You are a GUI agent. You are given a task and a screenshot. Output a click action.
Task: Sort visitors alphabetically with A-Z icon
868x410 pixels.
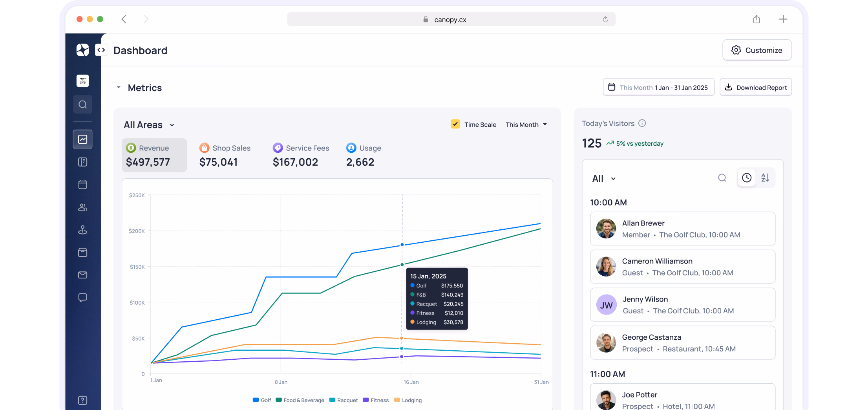pos(765,178)
